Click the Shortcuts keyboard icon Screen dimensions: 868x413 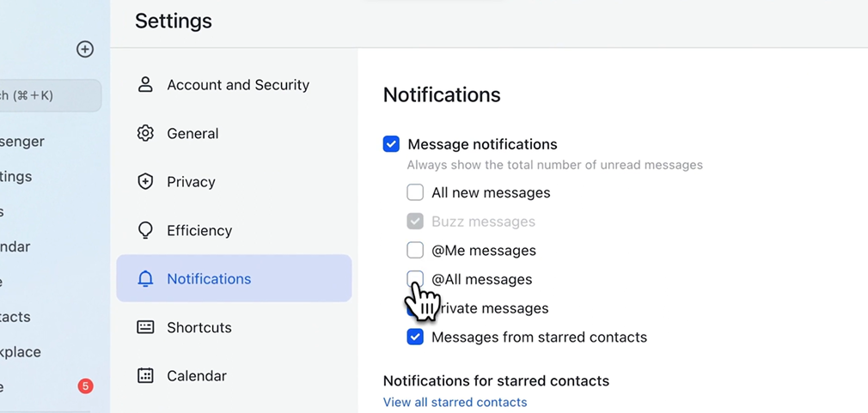(145, 327)
